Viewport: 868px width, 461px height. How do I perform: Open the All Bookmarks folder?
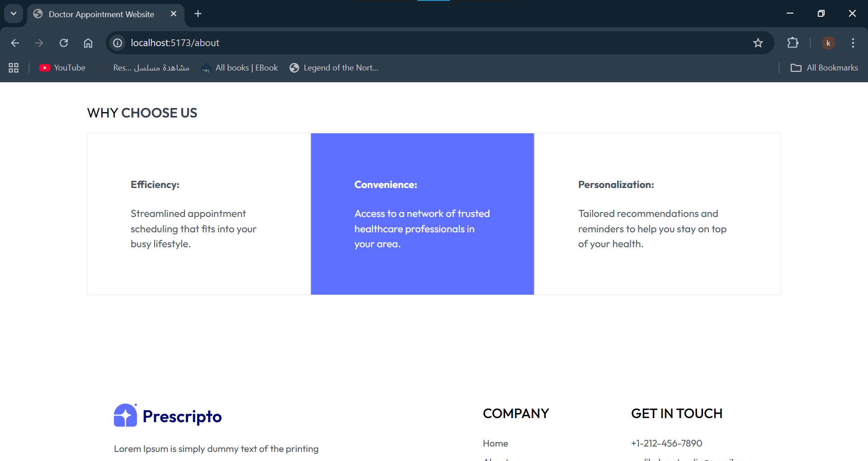pyautogui.click(x=824, y=68)
